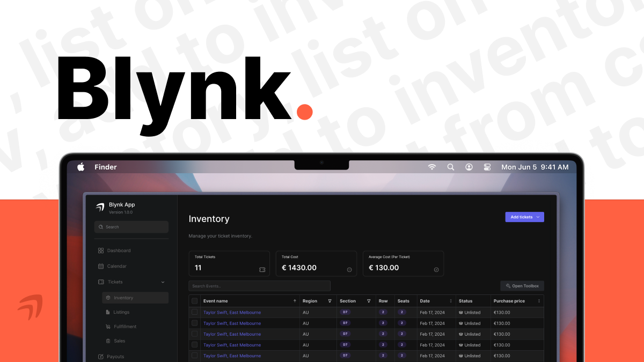Viewport: 644px width, 362px height.
Task: Tick the checkbox of the first table row
Action: (194, 312)
